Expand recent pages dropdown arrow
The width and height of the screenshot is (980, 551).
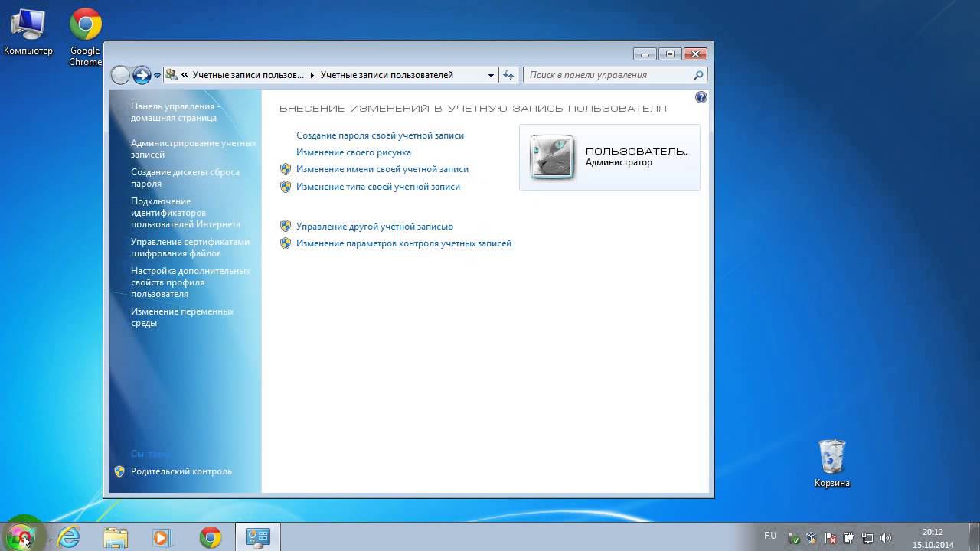coord(157,75)
